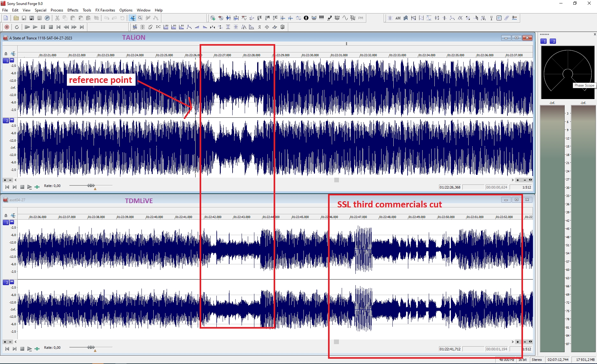
Task: Click zoom-out minus at TDMLiVE window bottom right
Action: click(x=525, y=342)
